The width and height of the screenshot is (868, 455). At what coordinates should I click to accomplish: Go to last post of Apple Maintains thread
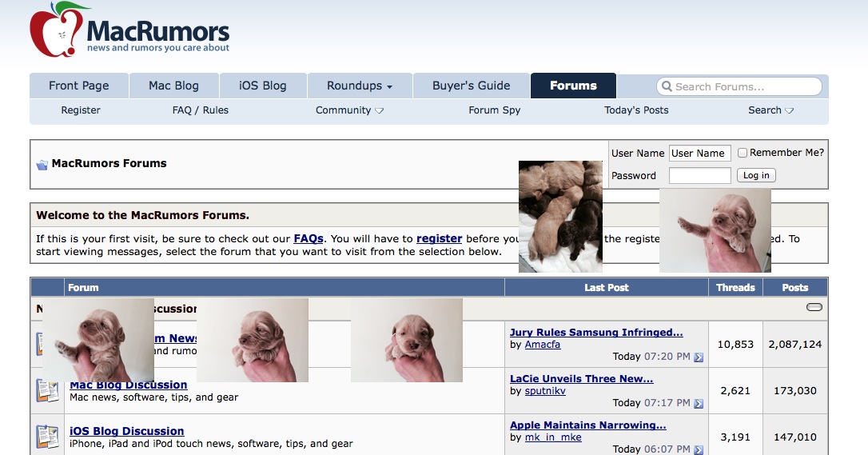(x=699, y=450)
